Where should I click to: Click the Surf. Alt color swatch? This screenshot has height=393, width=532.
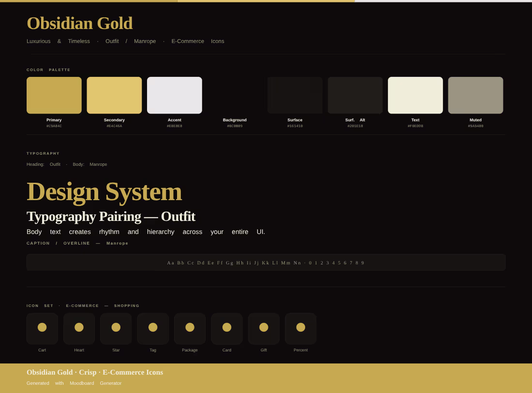pos(355,95)
